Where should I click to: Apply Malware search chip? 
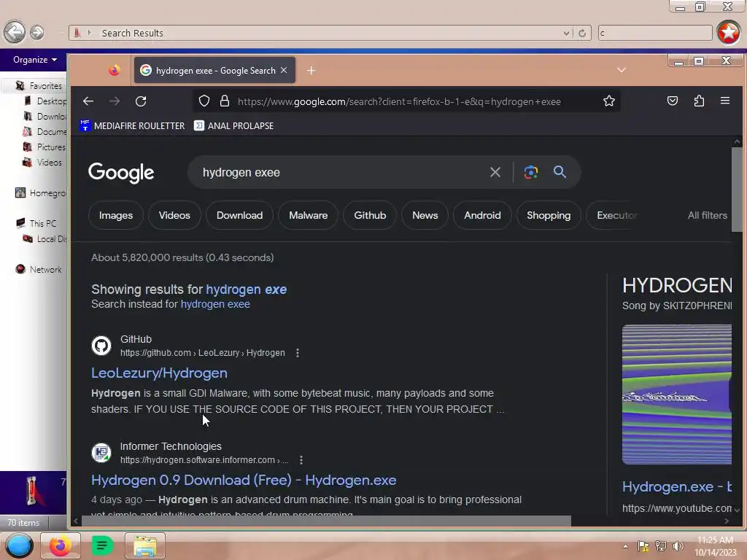click(309, 215)
